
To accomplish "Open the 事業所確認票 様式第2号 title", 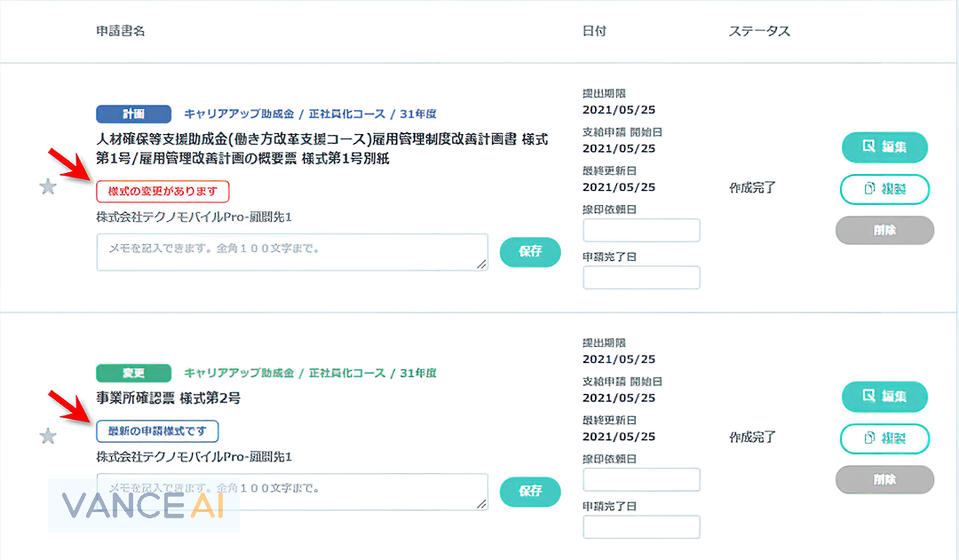I will coord(168,398).
